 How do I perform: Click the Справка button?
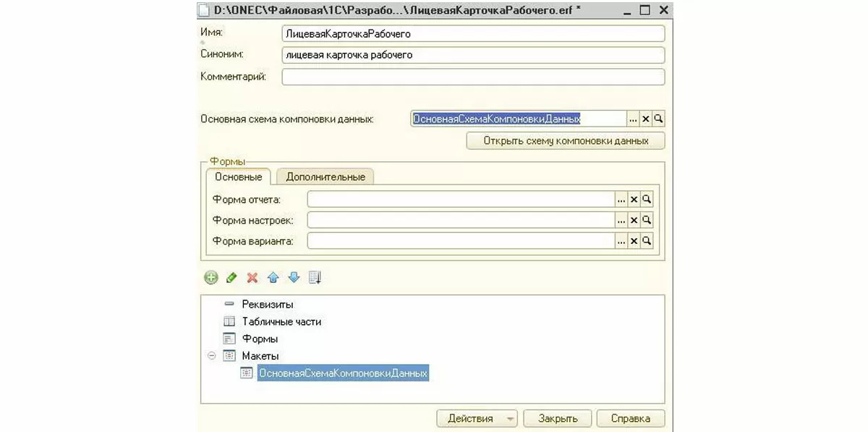[x=631, y=419]
